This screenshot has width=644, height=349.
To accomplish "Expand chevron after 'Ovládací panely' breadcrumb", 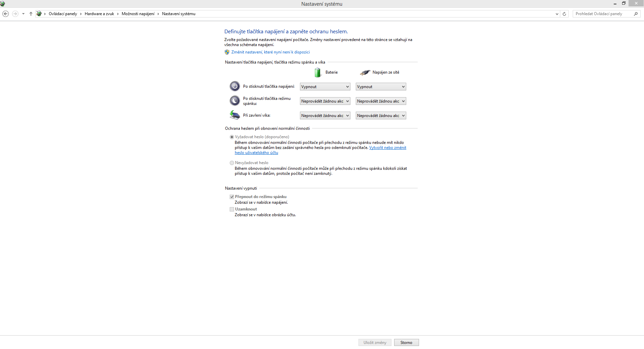I will coord(81,14).
